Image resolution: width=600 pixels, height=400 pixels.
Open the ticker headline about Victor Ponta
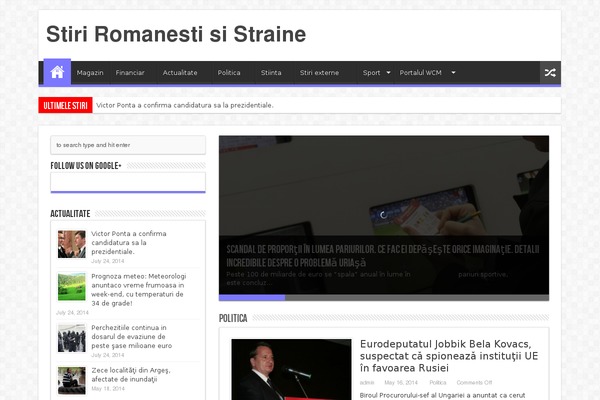pyautogui.click(x=185, y=105)
